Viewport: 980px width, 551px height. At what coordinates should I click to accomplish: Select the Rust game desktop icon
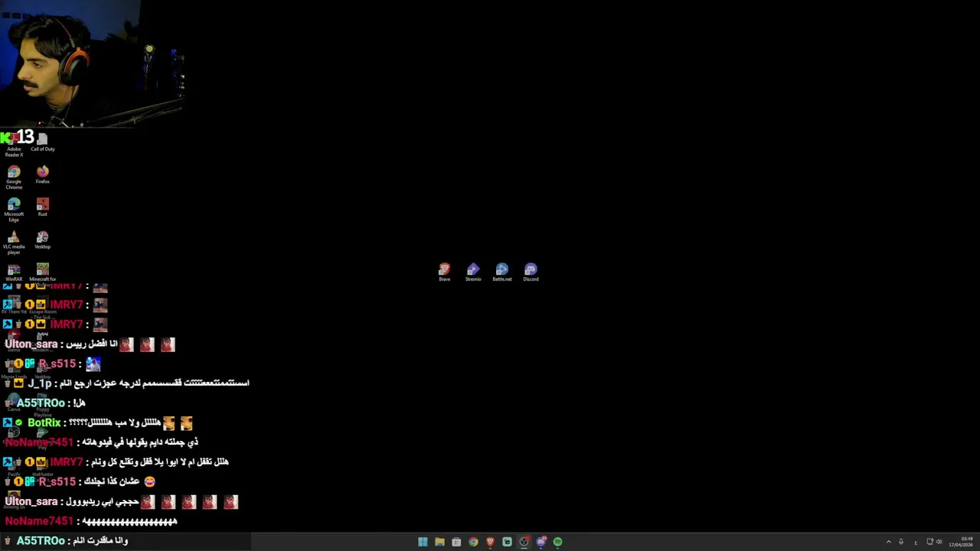click(43, 207)
